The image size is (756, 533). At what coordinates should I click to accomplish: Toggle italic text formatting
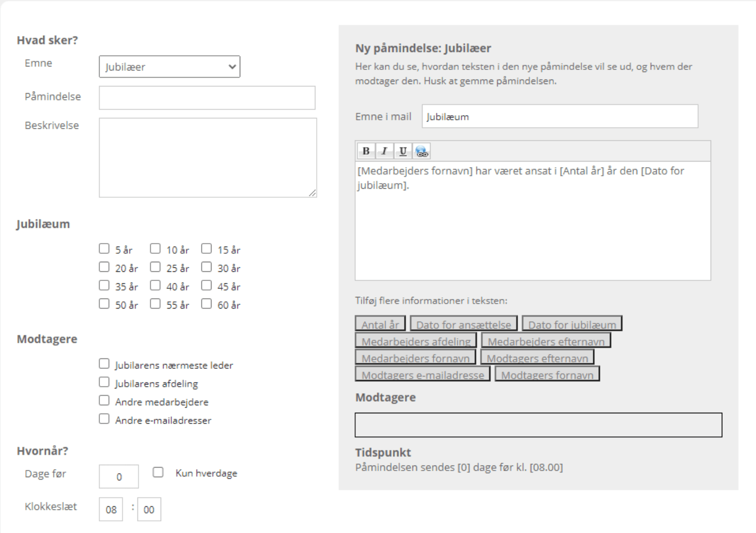coord(384,151)
